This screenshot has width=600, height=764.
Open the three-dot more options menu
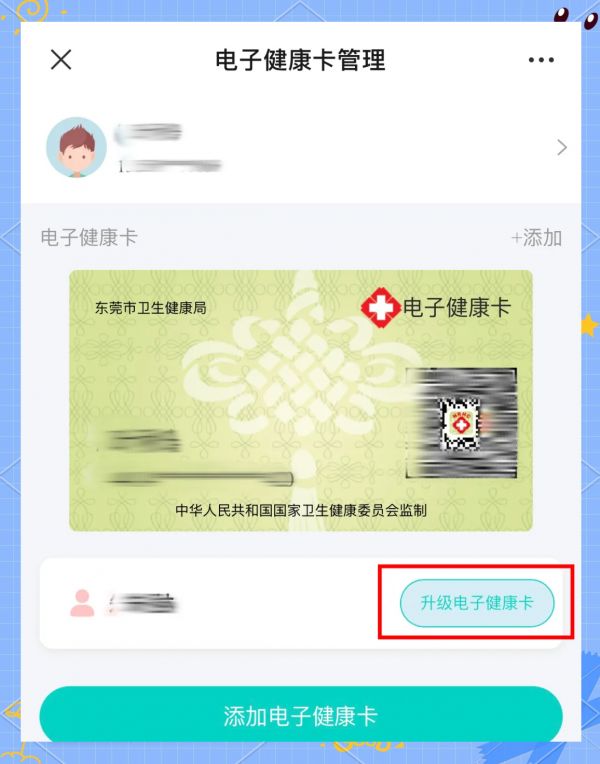coord(541,60)
